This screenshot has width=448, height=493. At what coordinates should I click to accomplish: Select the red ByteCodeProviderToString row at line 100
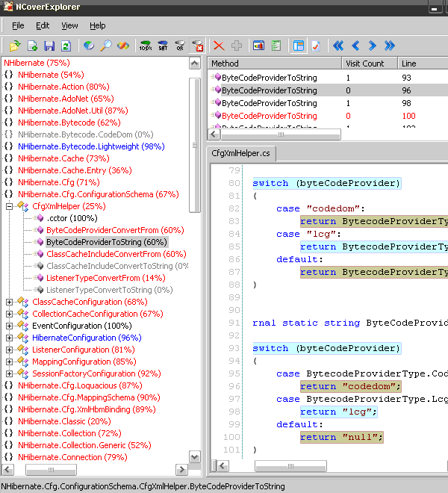tap(328, 116)
